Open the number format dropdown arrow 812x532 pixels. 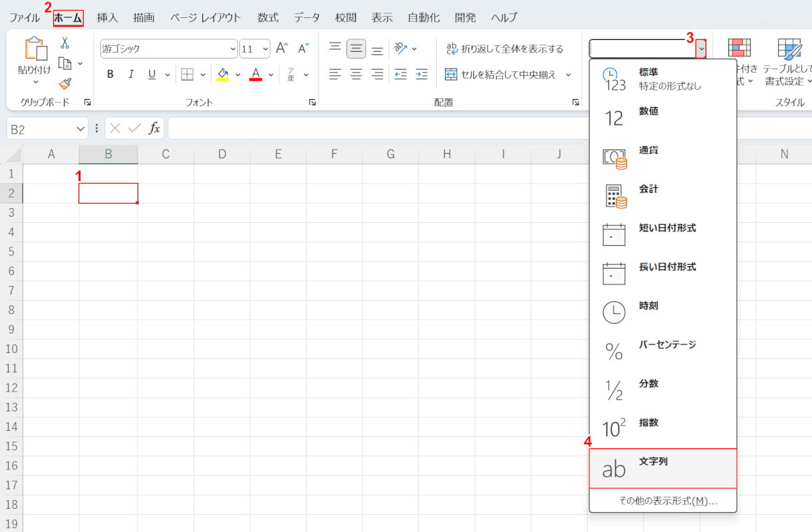(701, 49)
